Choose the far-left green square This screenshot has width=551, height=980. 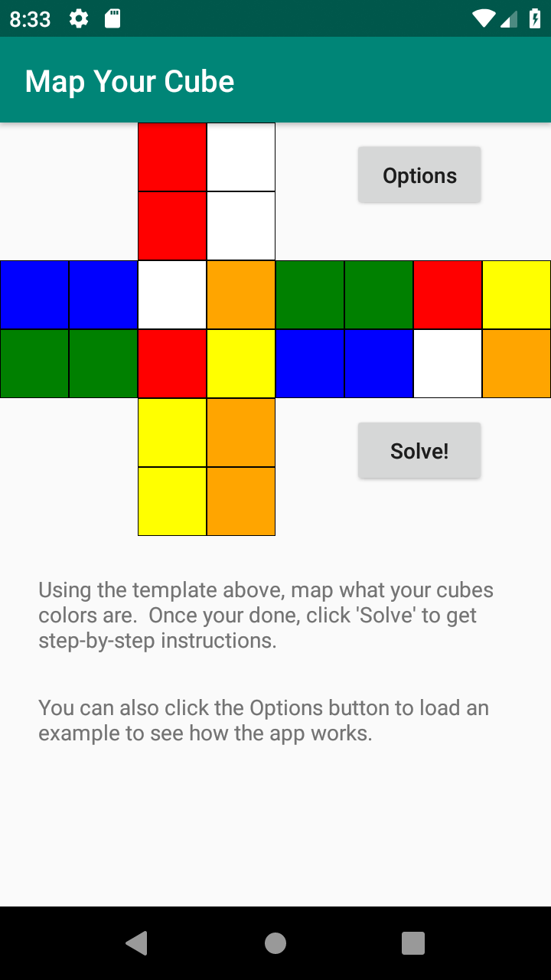coord(34,364)
